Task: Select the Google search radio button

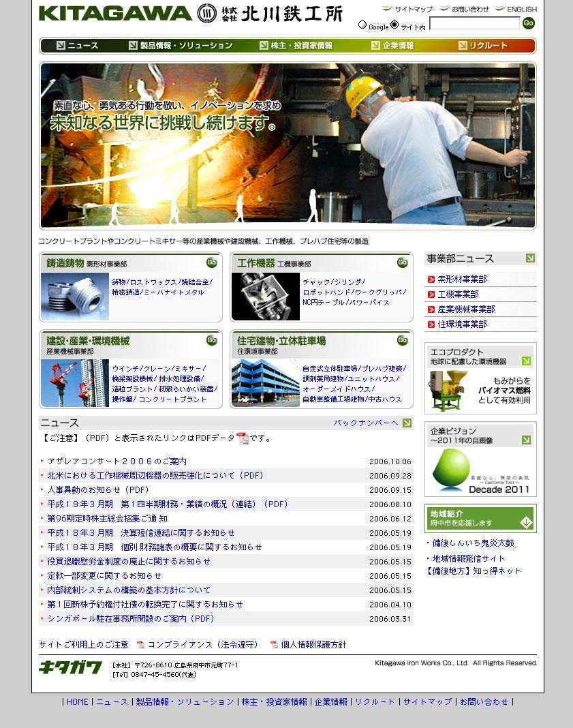Action: click(362, 25)
